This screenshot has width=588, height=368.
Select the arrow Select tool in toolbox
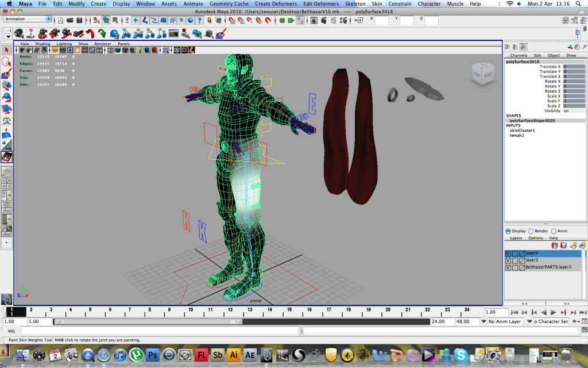[x=7, y=50]
